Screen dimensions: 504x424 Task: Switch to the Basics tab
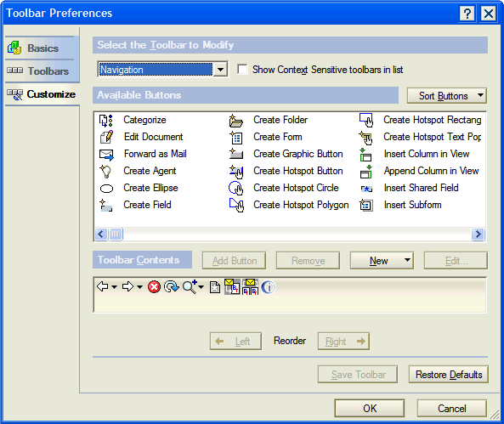tap(42, 48)
